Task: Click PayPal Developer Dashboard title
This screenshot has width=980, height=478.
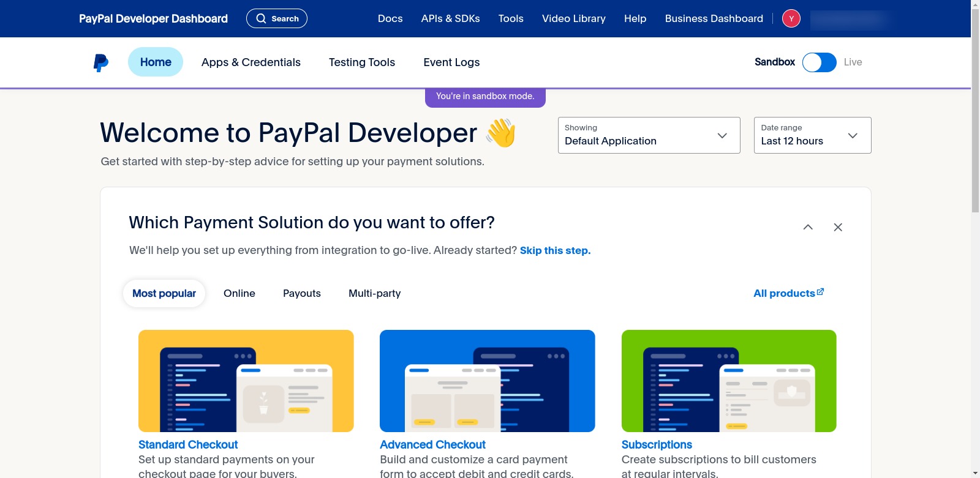Action: coord(153,18)
